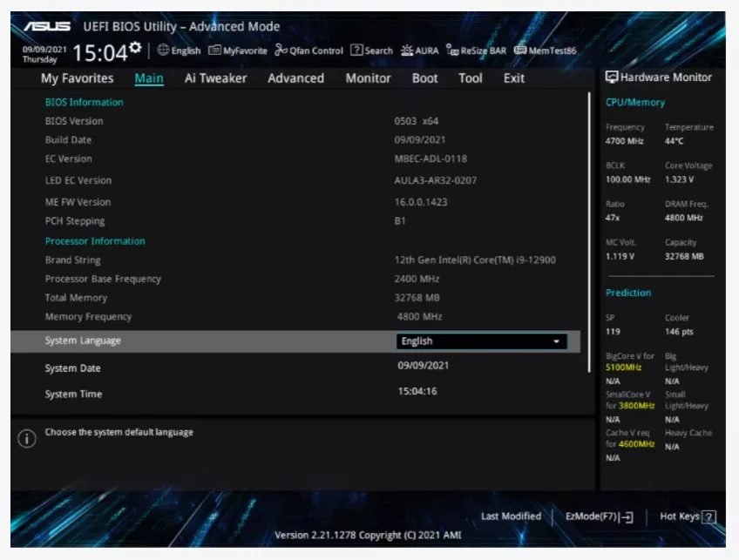Select the System Date value field
The image size is (739, 560).
[424, 366]
